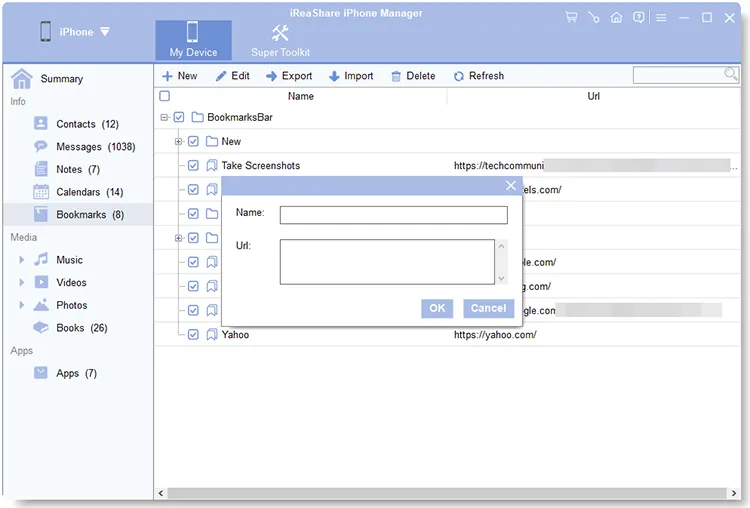
Task: Click the Photos mountain icon
Action: 41,305
